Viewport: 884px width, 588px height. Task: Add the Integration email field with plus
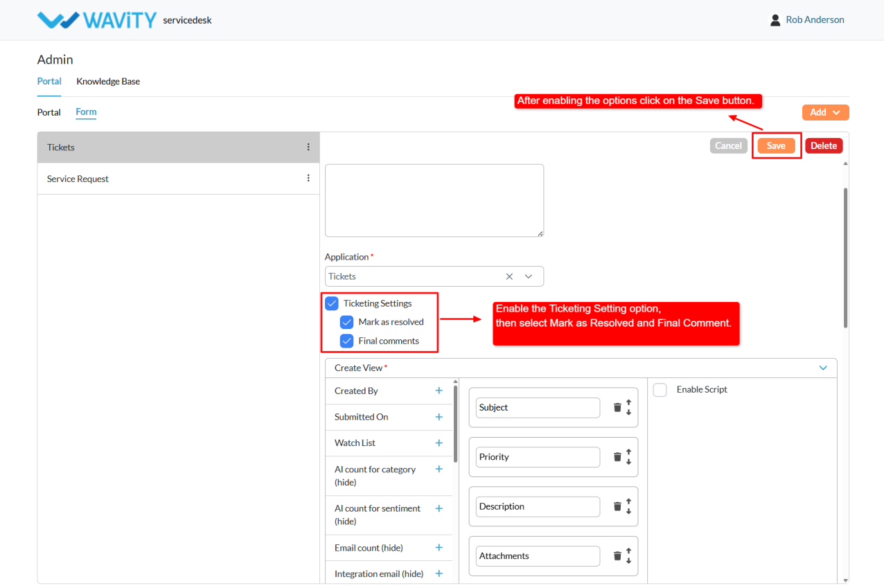pyautogui.click(x=439, y=573)
